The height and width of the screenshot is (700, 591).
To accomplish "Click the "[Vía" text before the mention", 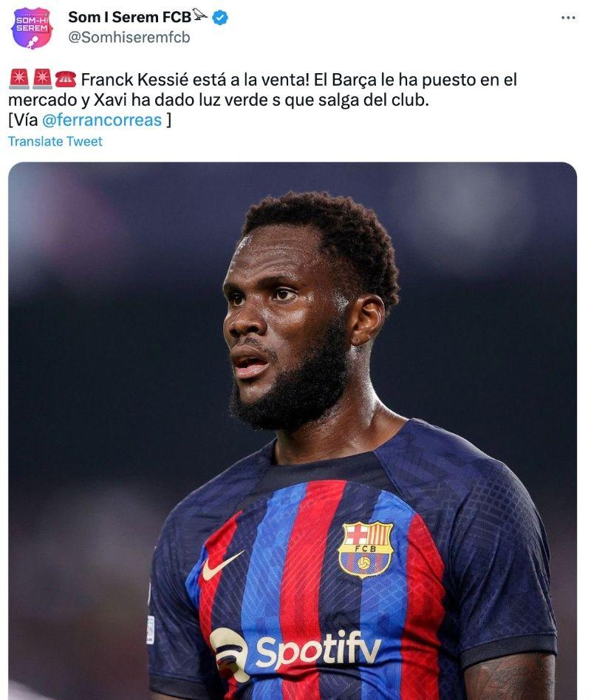I will 23,120.
